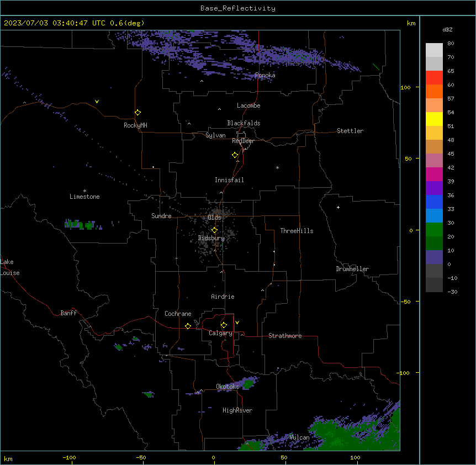Click the white asterisk east of Innisfail
The image size is (476, 465).
pyautogui.click(x=277, y=167)
